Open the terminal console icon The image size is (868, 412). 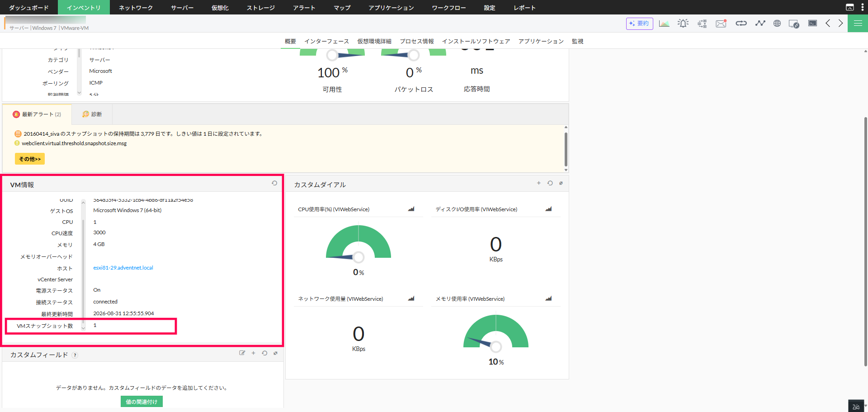[812, 23]
